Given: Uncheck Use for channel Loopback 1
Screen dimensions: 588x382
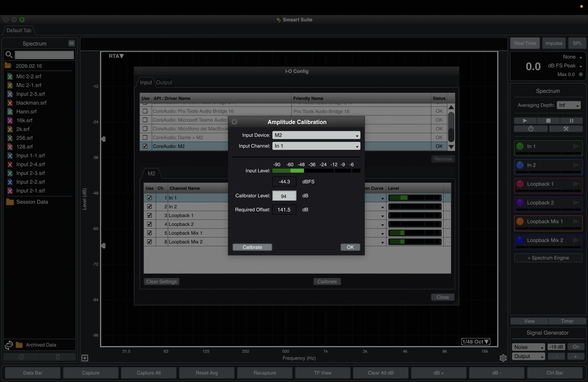Looking at the screenshot, I should [149, 215].
